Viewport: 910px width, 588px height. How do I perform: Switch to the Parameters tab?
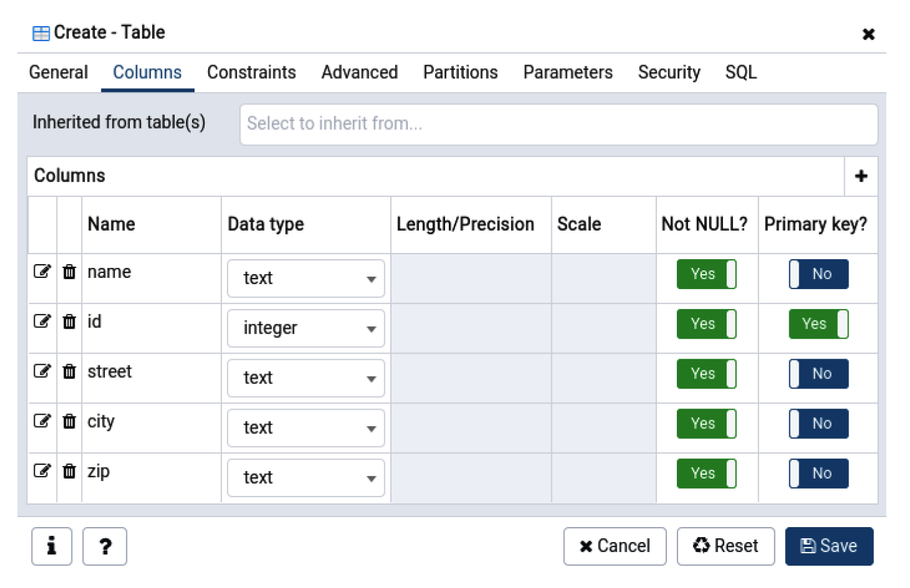point(568,73)
